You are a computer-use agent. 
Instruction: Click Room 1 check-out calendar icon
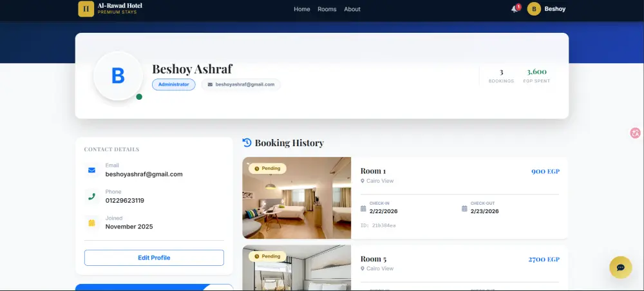point(464,209)
